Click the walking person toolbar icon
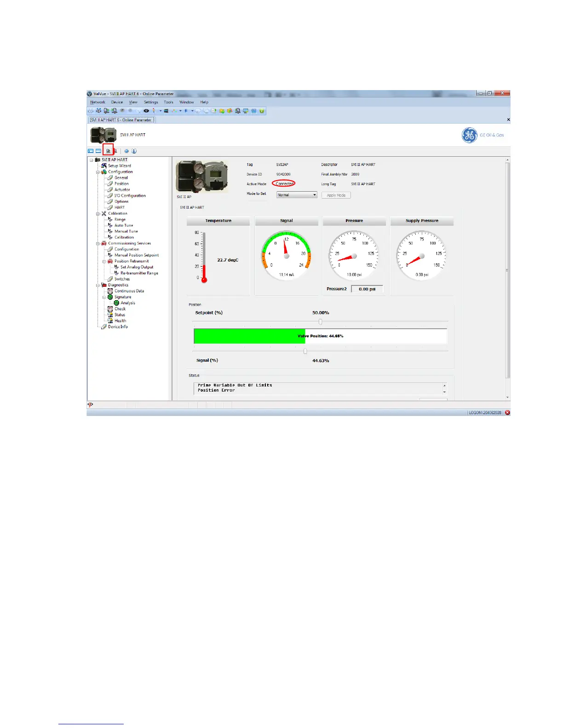The image size is (563, 728). [x=154, y=111]
